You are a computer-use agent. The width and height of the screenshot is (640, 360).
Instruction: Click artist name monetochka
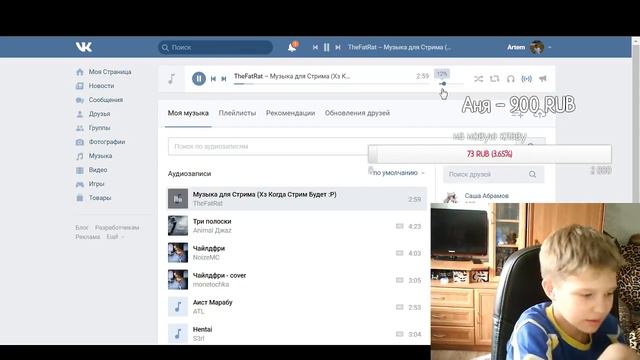pyautogui.click(x=211, y=284)
